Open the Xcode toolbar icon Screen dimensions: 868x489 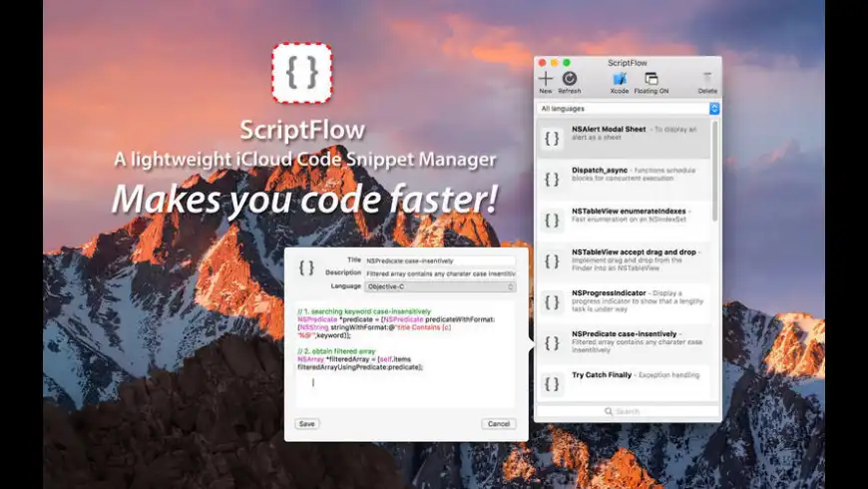coord(620,79)
